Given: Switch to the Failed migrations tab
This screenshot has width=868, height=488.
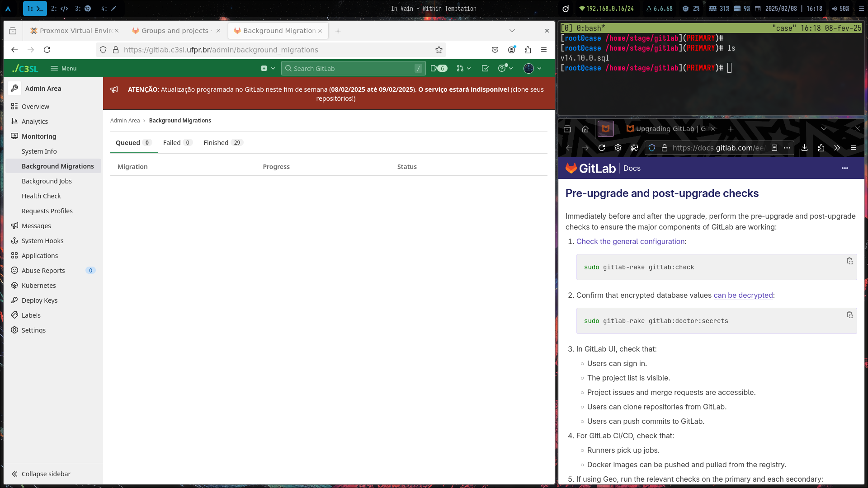Looking at the screenshot, I should click(x=177, y=143).
